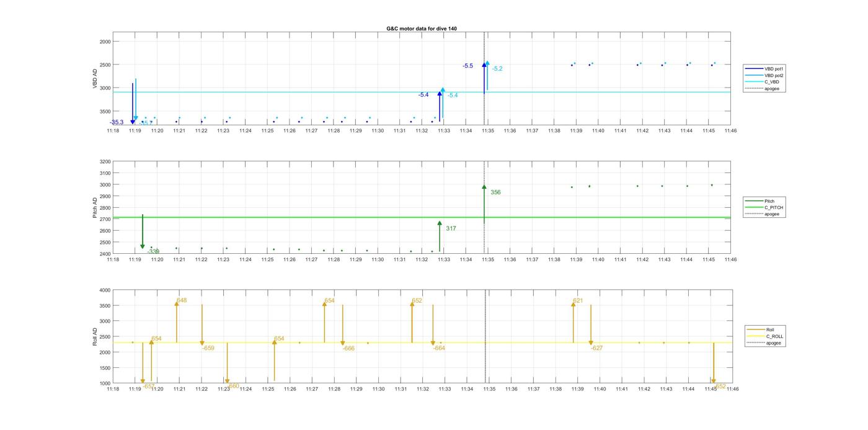The image size is (868, 430).
Task: Click the "3200" tick on Pitch axis
Action: click(105, 161)
